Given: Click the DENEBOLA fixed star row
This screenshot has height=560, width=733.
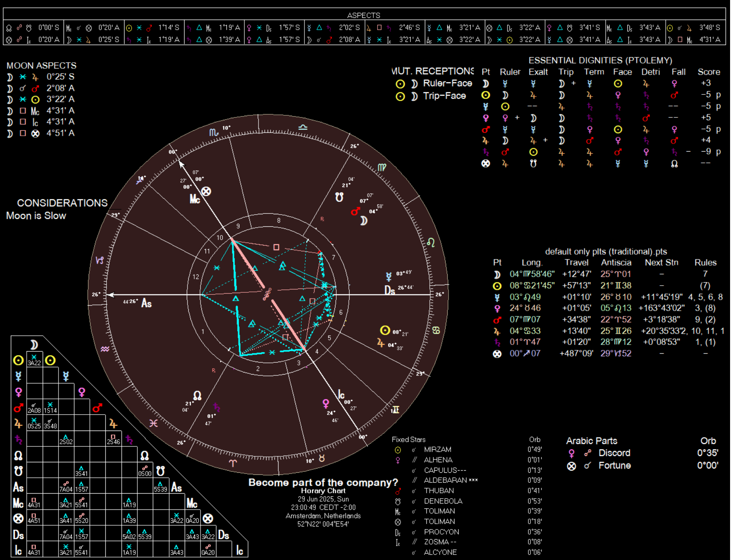Looking at the screenshot, I should click(468, 501).
